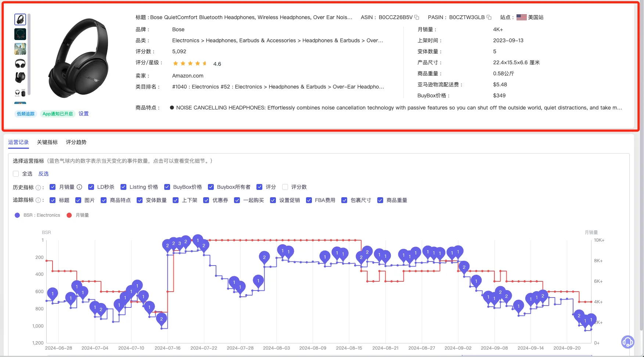The width and height of the screenshot is (644, 357).
Task: Uncheck the Listing 价格 checkbox
Action: coord(123,187)
